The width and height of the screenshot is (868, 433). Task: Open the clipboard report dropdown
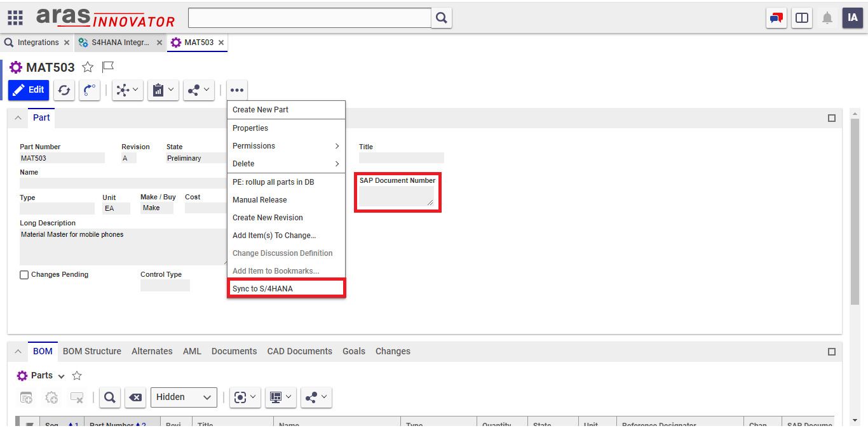(163, 90)
